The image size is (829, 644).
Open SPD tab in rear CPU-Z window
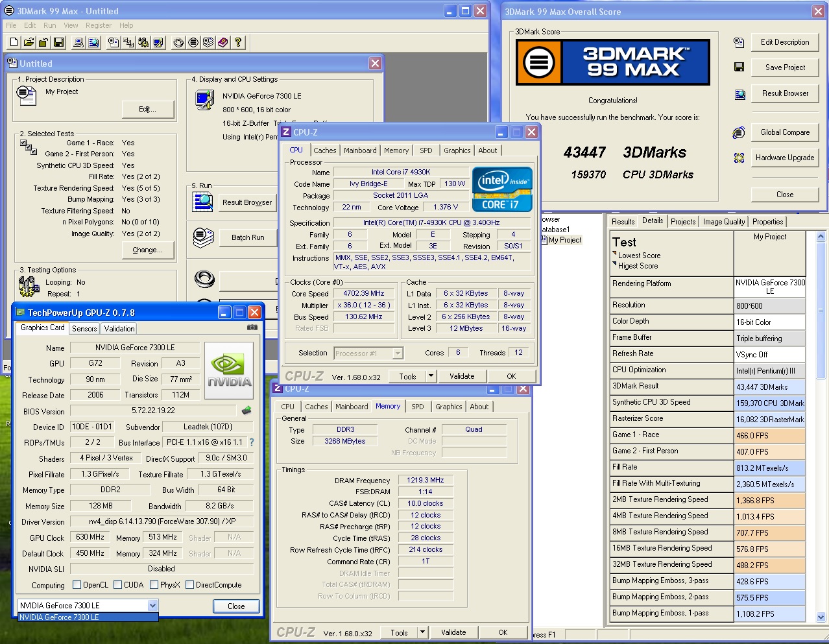(418, 407)
